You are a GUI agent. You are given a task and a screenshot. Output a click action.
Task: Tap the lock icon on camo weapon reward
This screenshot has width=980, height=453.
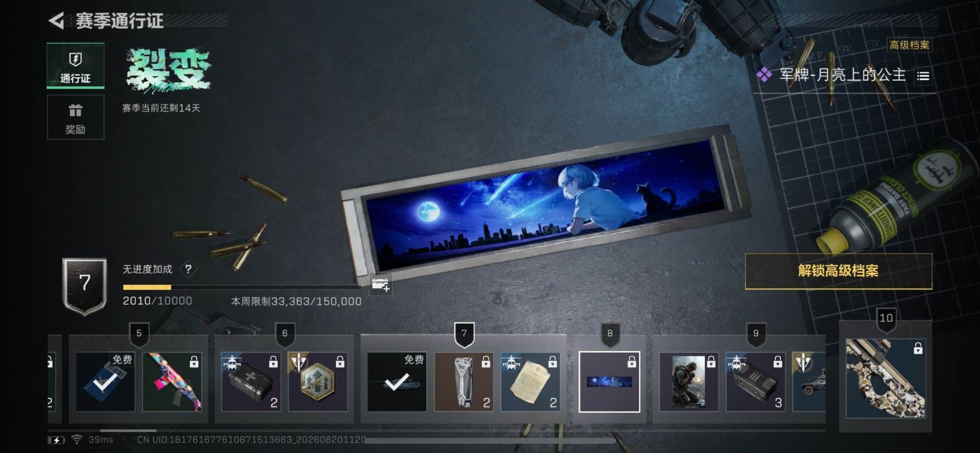click(x=918, y=348)
